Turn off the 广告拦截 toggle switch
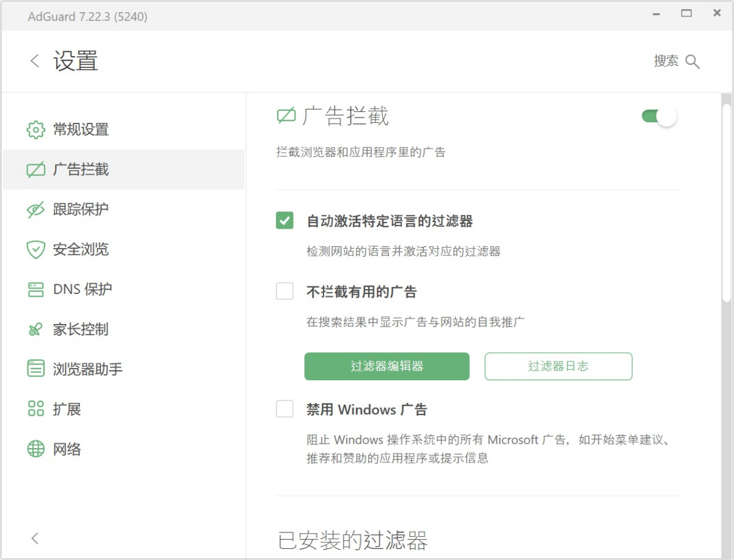The width and height of the screenshot is (734, 560). coord(659,116)
